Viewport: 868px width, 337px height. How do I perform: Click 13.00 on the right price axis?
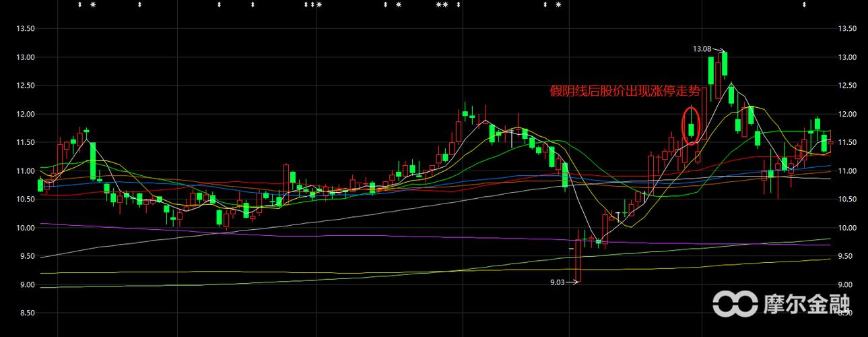847,57
